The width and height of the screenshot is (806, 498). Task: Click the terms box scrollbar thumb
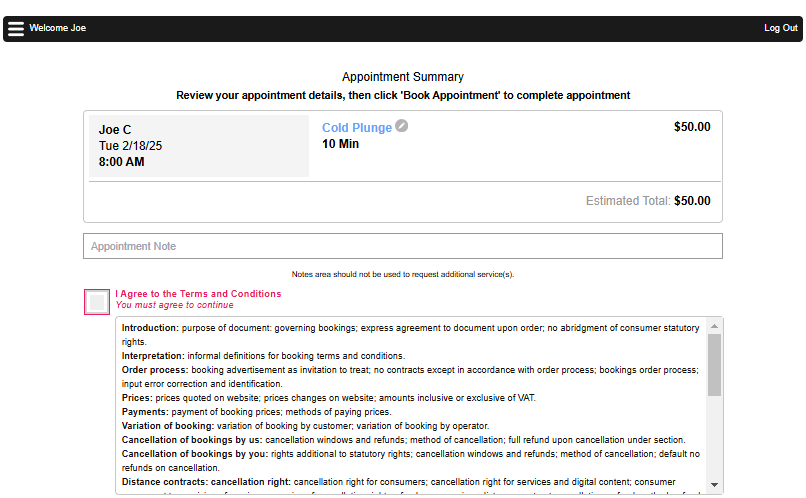pos(714,364)
